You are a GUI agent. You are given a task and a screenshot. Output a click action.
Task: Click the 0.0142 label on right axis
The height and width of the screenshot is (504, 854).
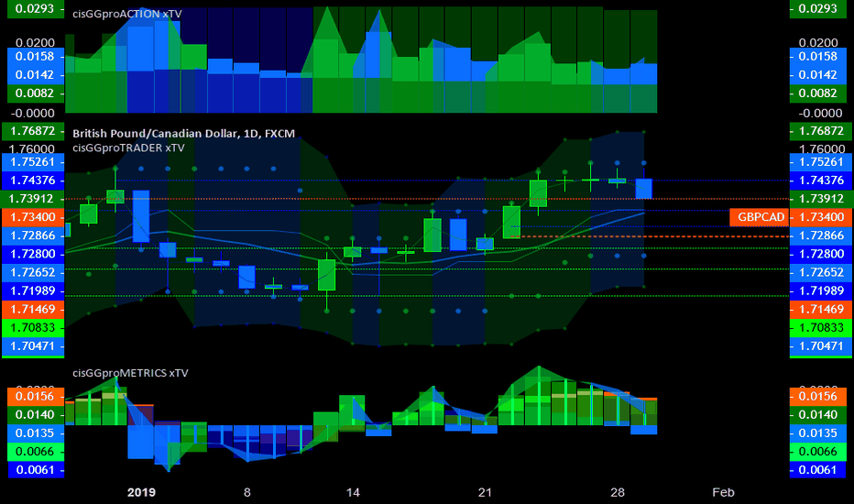[818, 74]
